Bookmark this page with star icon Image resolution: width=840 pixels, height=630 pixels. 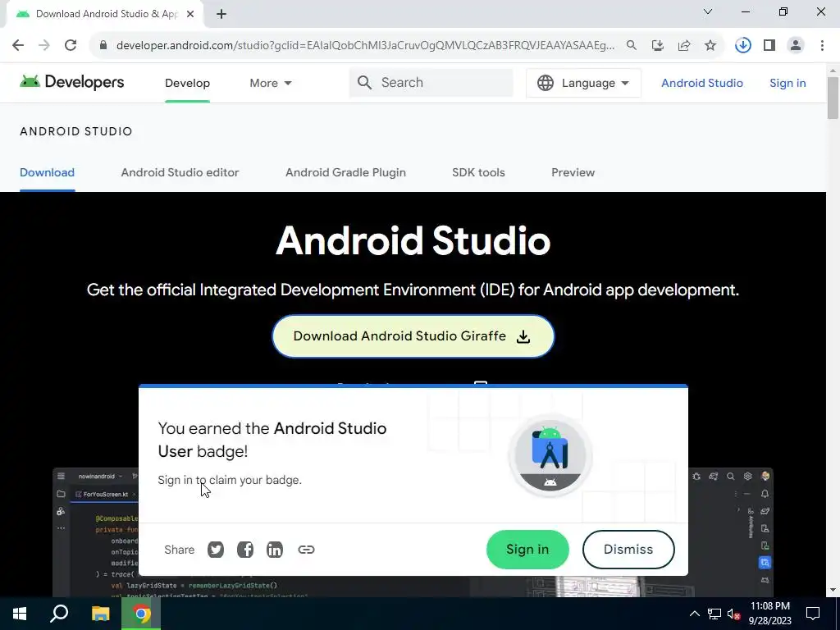point(710,45)
